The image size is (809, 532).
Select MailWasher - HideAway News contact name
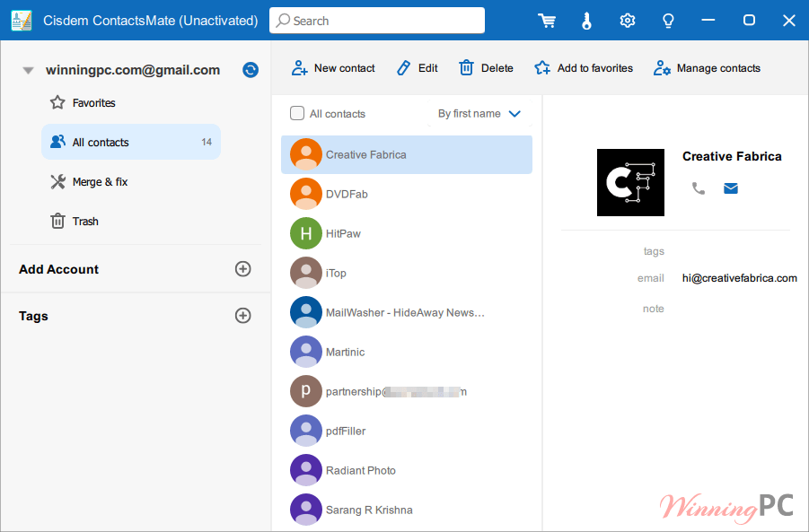click(x=405, y=312)
